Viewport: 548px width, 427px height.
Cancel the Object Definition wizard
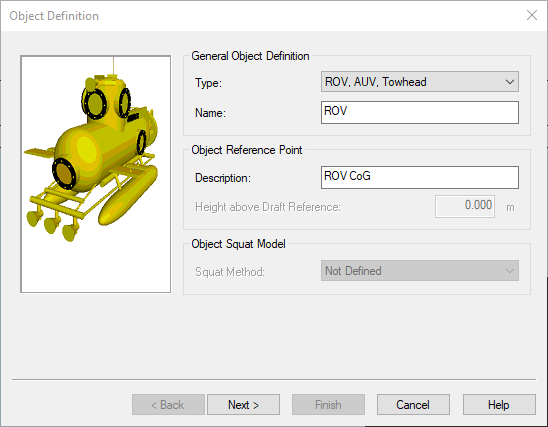point(413,405)
